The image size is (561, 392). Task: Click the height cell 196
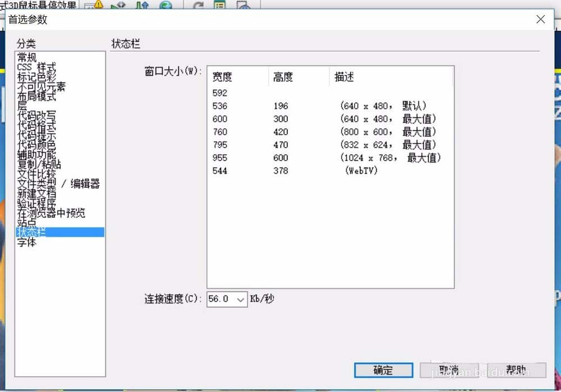[280, 106]
